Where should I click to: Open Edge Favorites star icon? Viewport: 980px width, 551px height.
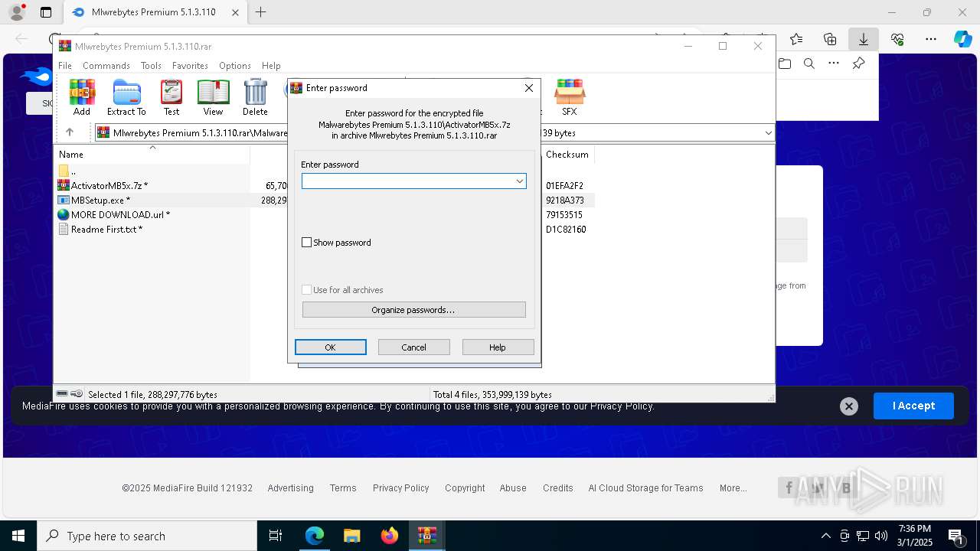[796, 39]
